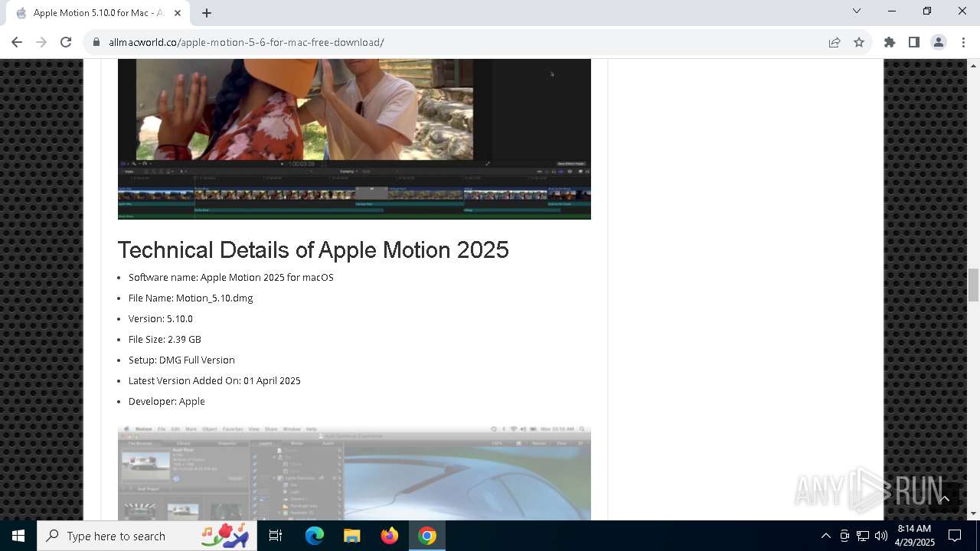
Task: Click the forward navigation arrow
Action: pyautogui.click(x=41, y=42)
